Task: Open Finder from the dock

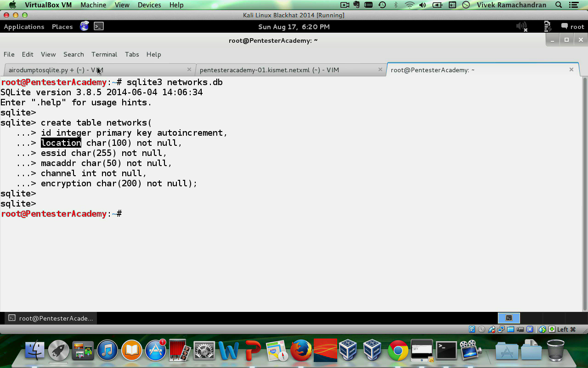Action: click(x=34, y=351)
